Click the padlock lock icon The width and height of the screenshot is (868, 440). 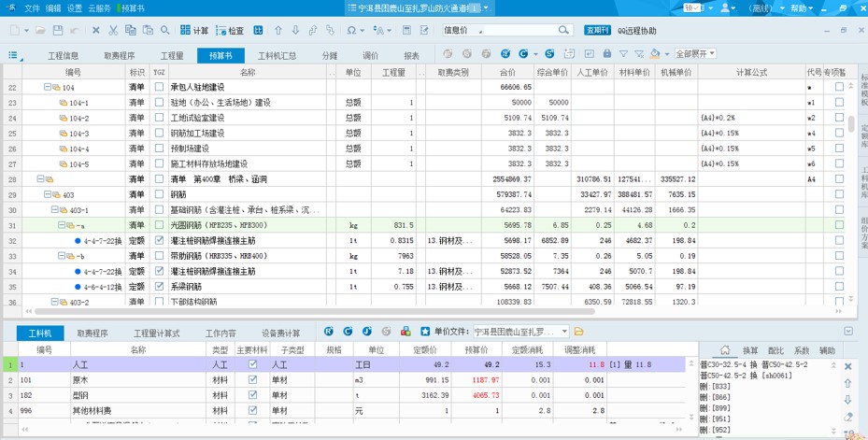click(x=607, y=53)
